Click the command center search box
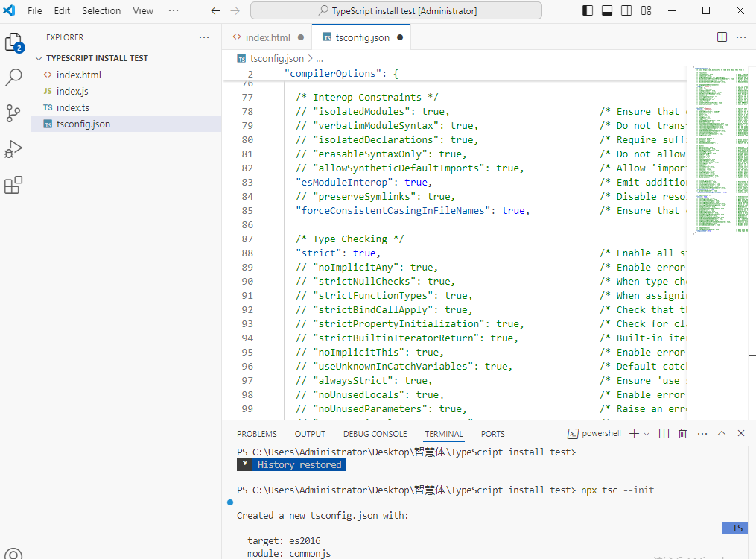The height and width of the screenshot is (559, 756). point(396,10)
